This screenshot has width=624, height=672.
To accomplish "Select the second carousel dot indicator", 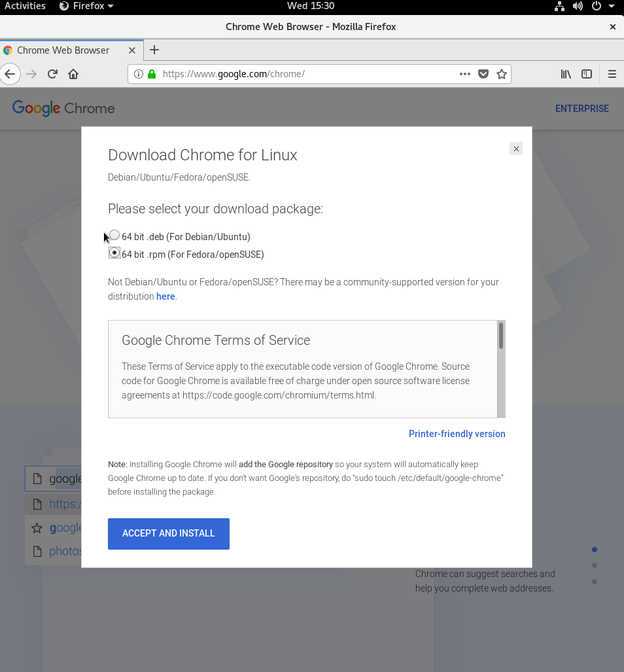I will point(595,565).
